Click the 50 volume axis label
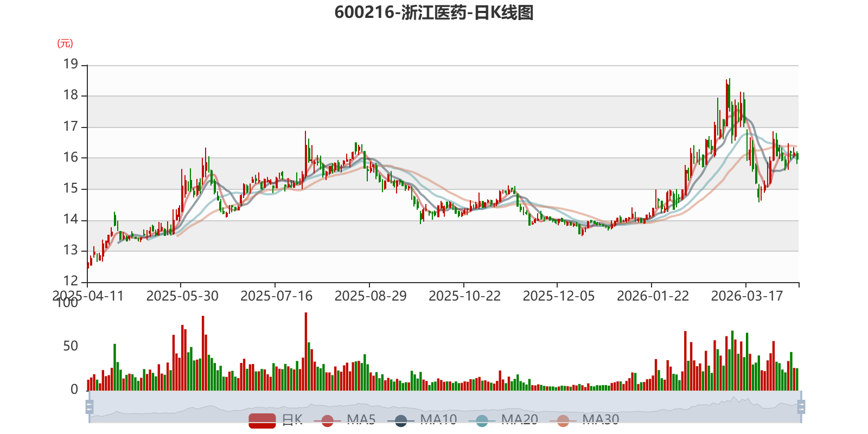 (x=71, y=346)
